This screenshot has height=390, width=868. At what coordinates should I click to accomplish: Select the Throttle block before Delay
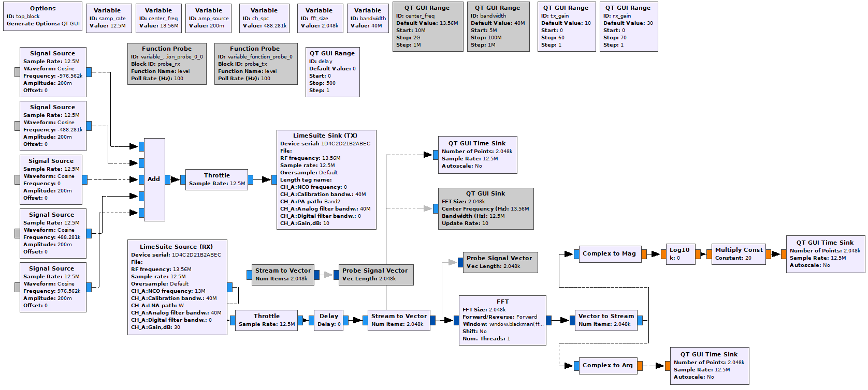tap(266, 321)
